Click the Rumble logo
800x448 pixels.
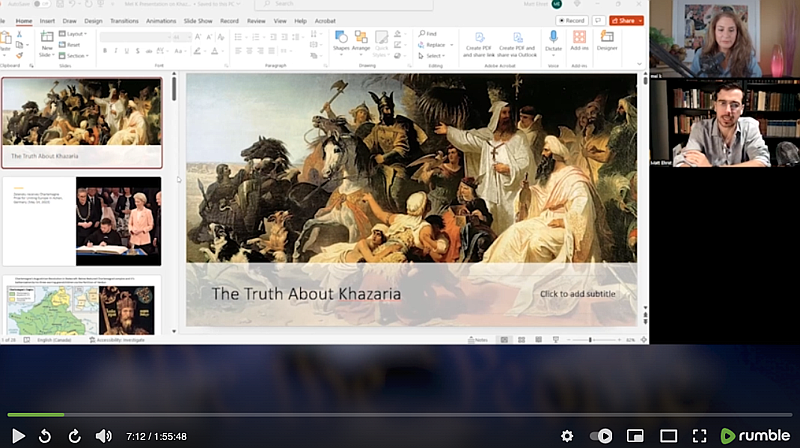755,436
